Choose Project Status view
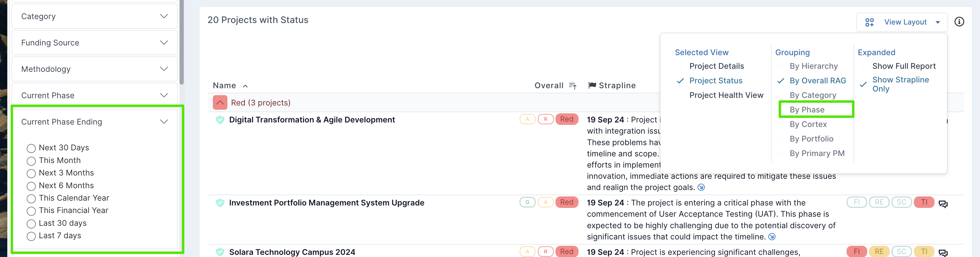Image resolution: width=980 pixels, height=257 pixels. tap(716, 81)
